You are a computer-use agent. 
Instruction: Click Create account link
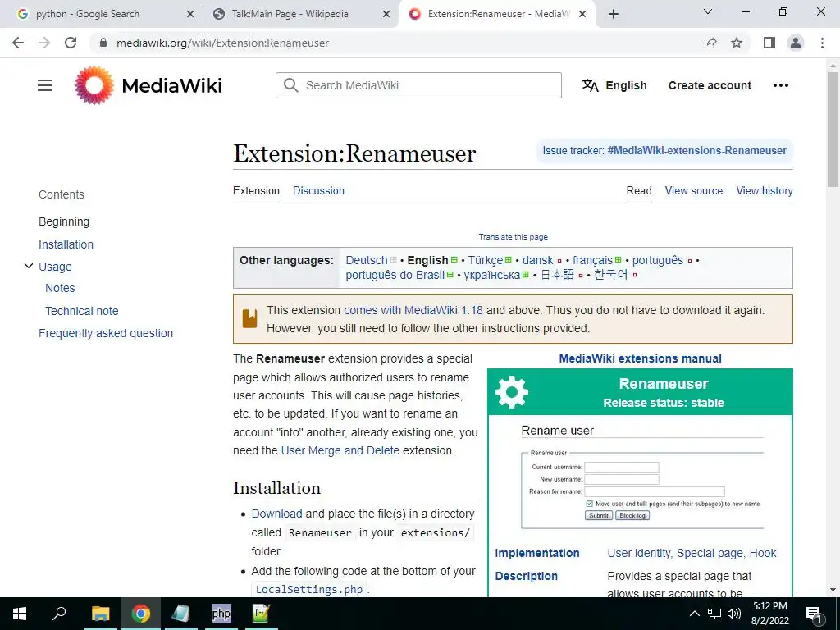click(710, 85)
